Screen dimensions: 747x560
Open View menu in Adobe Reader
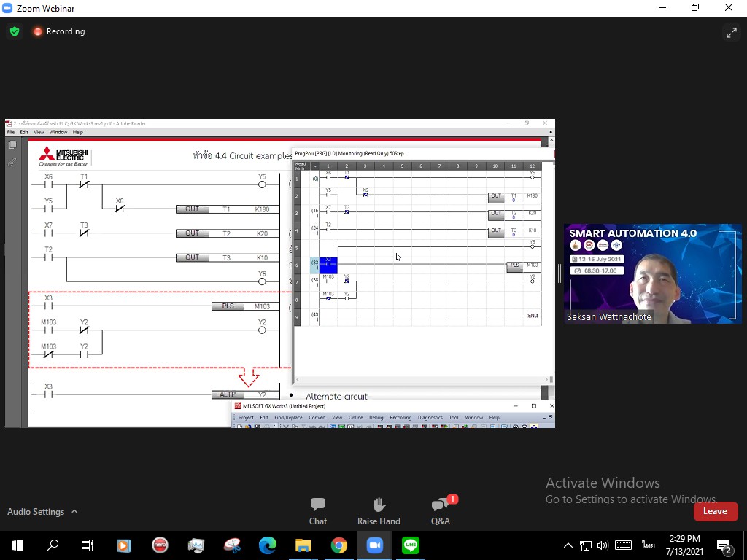pyautogui.click(x=39, y=132)
